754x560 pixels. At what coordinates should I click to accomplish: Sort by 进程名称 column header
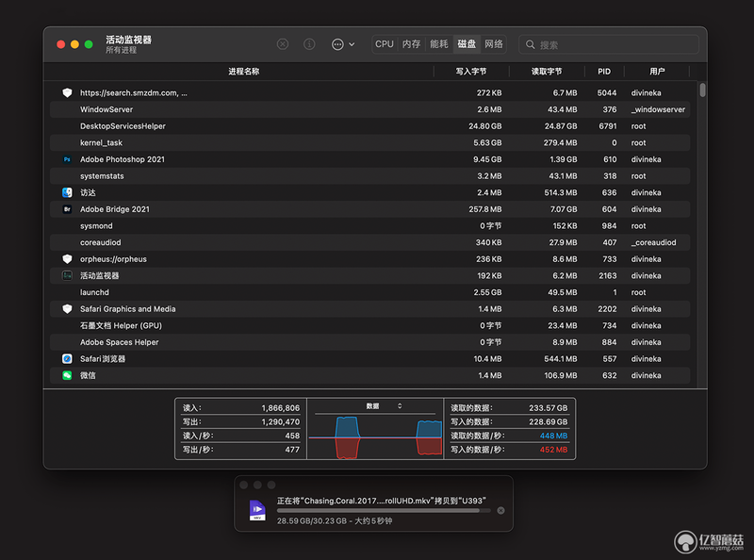pyautogui.click(x=243, y=72)
